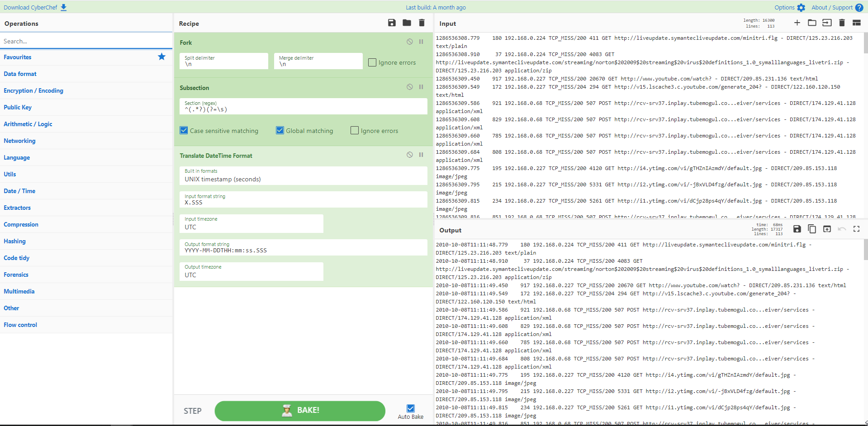Open folder as input
The height and width of the screenshot is (426, 868).
(x=812, y=23)
